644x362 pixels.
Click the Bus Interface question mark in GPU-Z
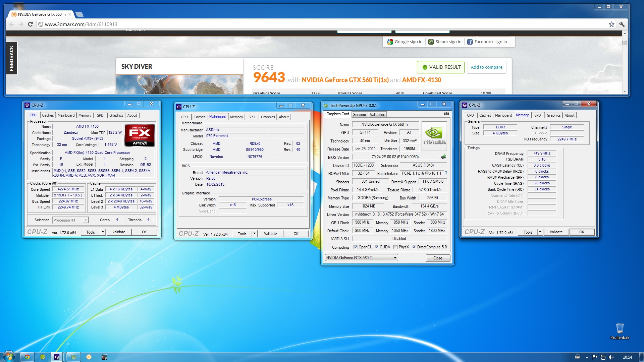(x=446, y=173)
